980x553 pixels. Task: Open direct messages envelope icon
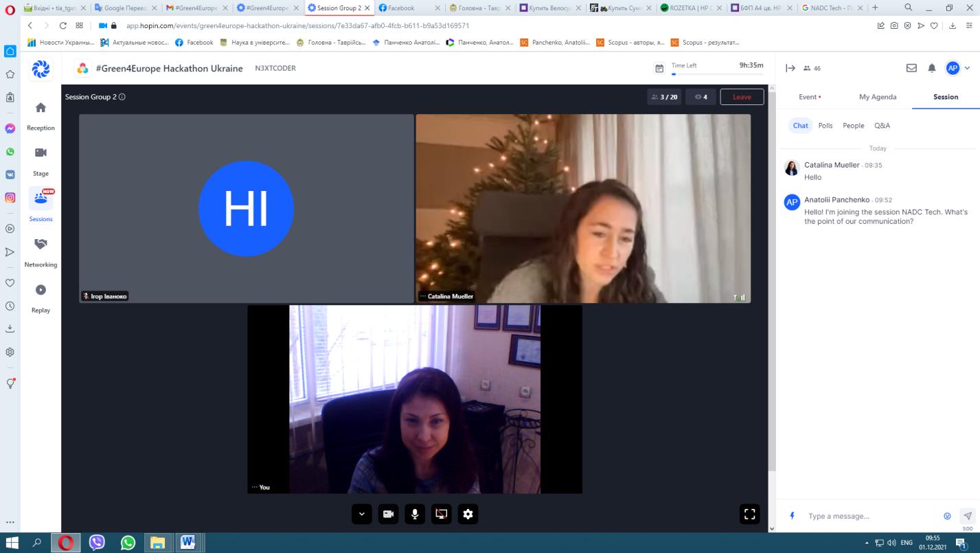pos(911,68)
